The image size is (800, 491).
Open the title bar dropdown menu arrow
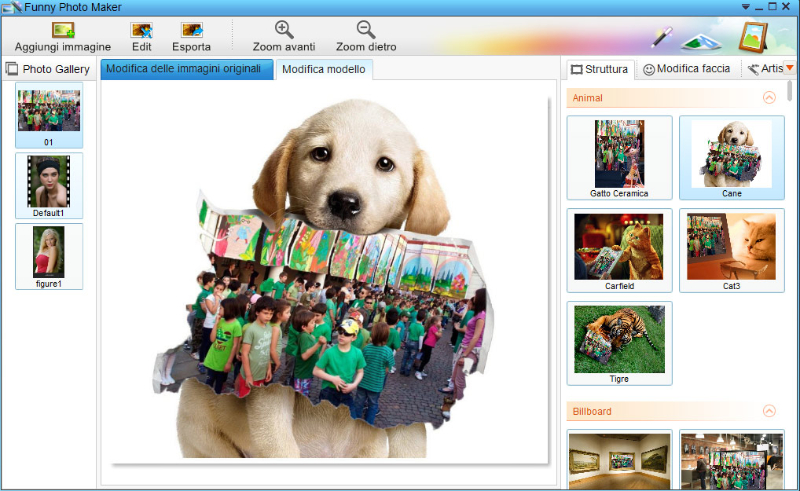coord(746,7)
